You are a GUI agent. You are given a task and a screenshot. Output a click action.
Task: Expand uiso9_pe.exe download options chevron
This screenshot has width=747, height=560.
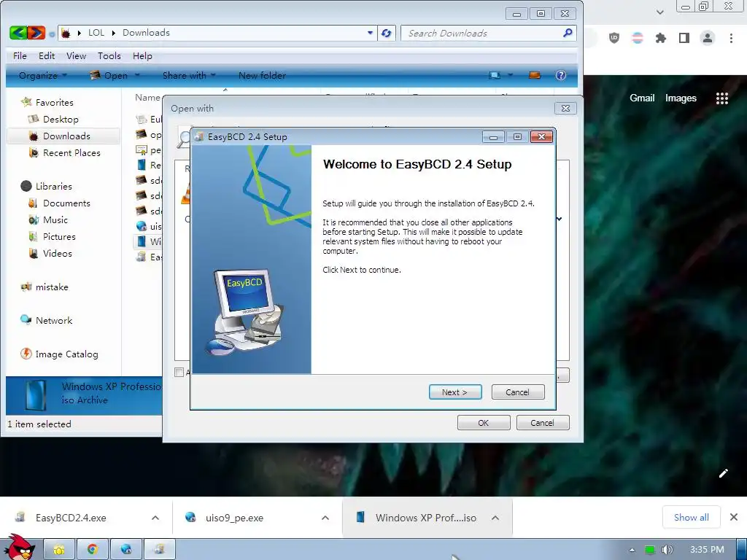click(x=325, y=518)
